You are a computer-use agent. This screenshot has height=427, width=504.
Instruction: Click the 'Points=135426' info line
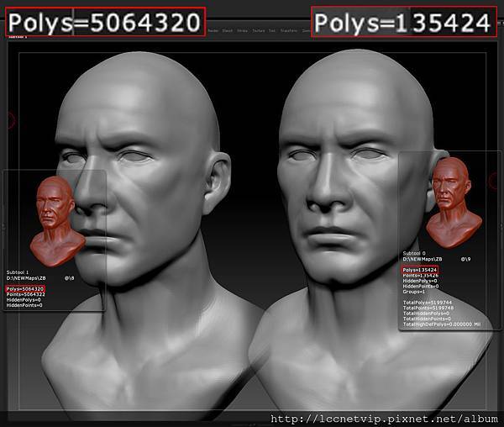(421, 276)
